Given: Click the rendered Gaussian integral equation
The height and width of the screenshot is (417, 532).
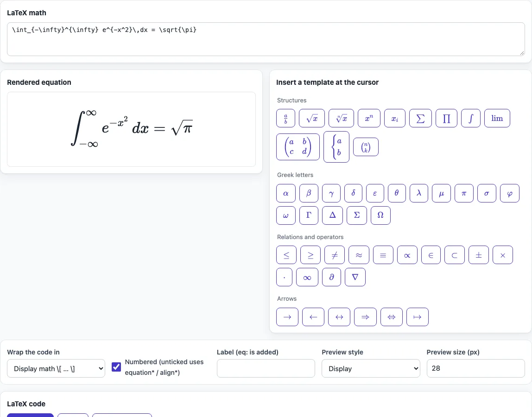Looking at the screenshot, I should coord(132,128).
